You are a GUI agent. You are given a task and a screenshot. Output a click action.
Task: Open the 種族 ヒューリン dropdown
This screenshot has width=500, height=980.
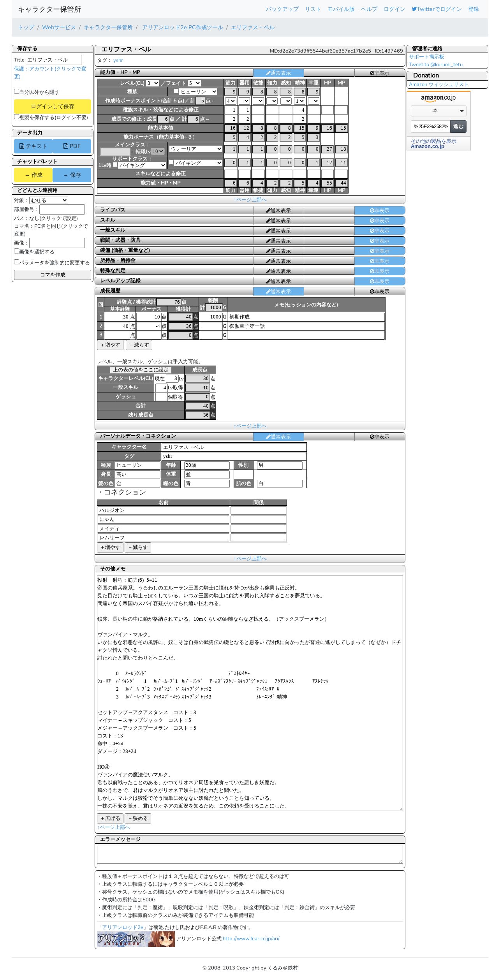pyautogui.click(x=198, y=91)
